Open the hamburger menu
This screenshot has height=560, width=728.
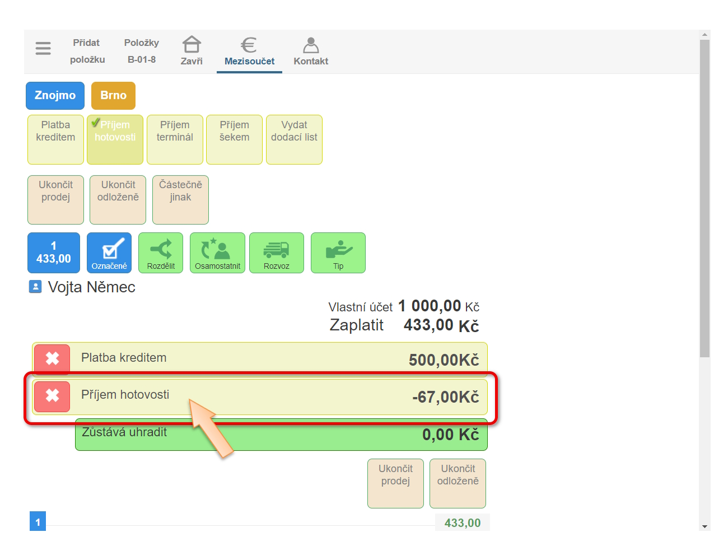(x=43, y=49)
